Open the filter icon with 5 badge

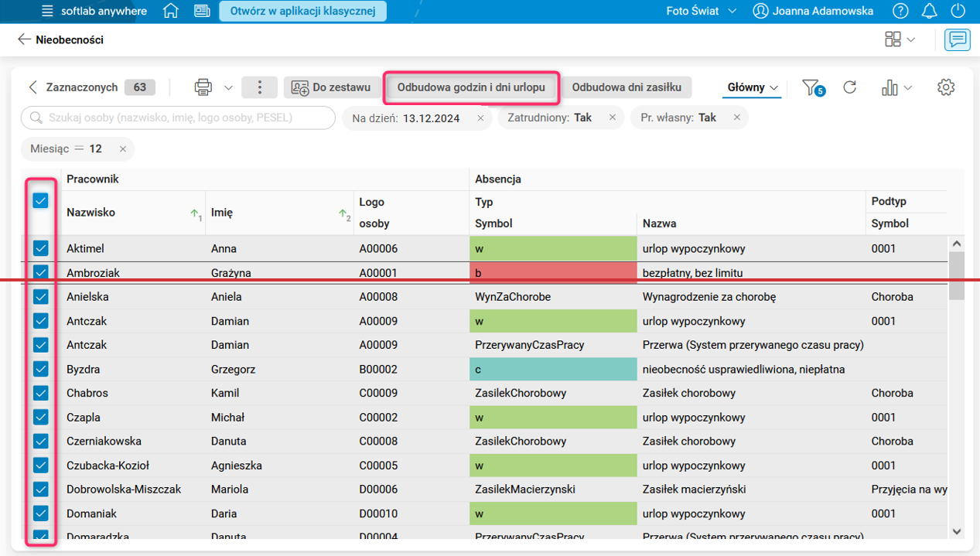tap(812, 88)
